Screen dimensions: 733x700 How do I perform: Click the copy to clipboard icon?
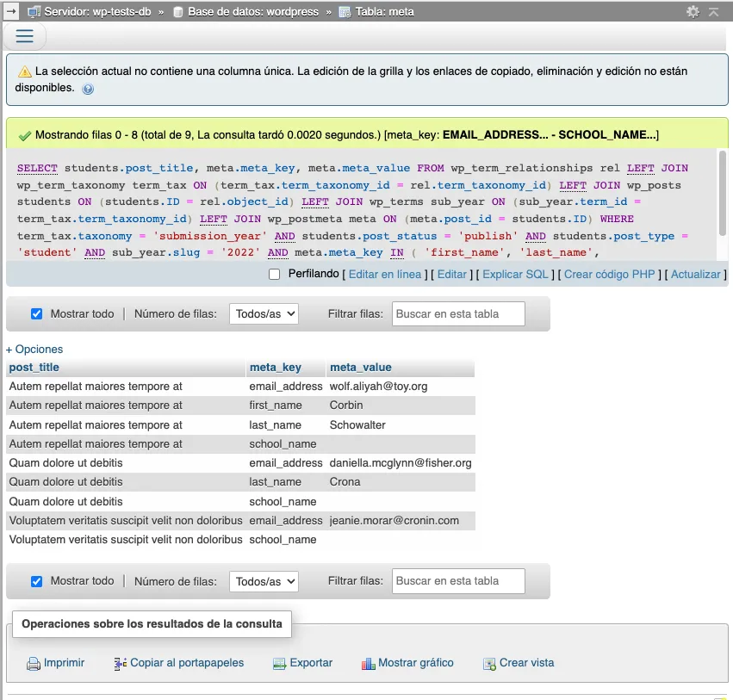click(120, 664)
